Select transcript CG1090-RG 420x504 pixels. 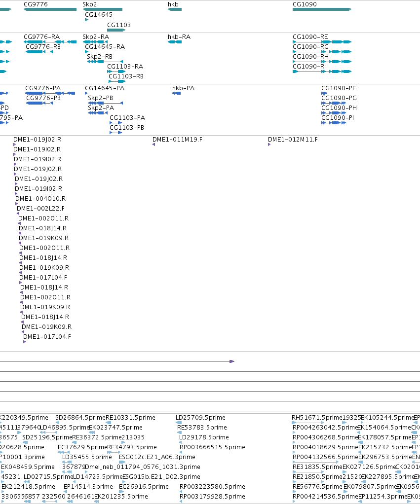[310, 47]
